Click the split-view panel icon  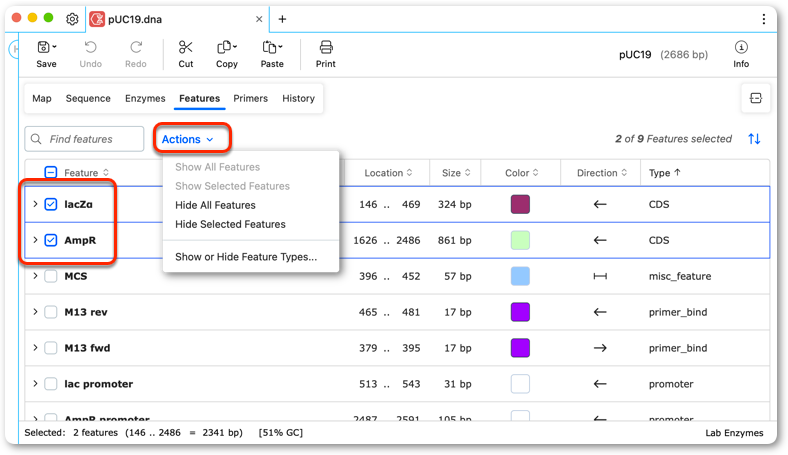(755, 98)
